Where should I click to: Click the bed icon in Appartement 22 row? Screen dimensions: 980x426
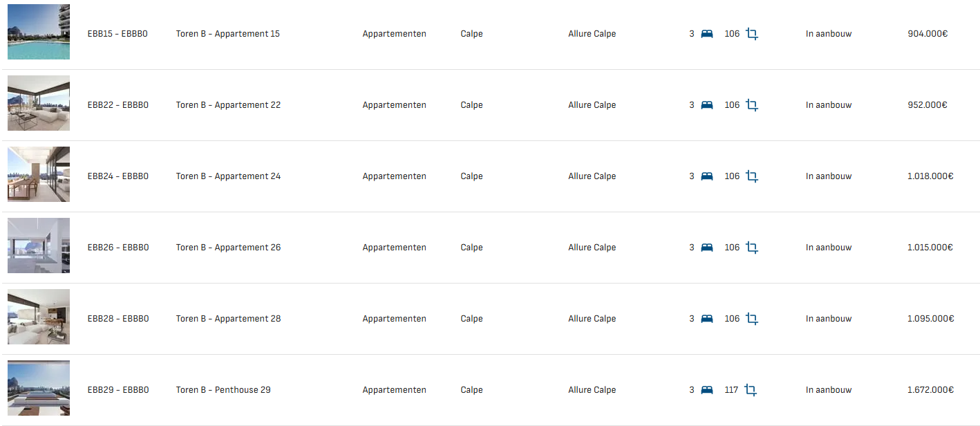(706, 105)
